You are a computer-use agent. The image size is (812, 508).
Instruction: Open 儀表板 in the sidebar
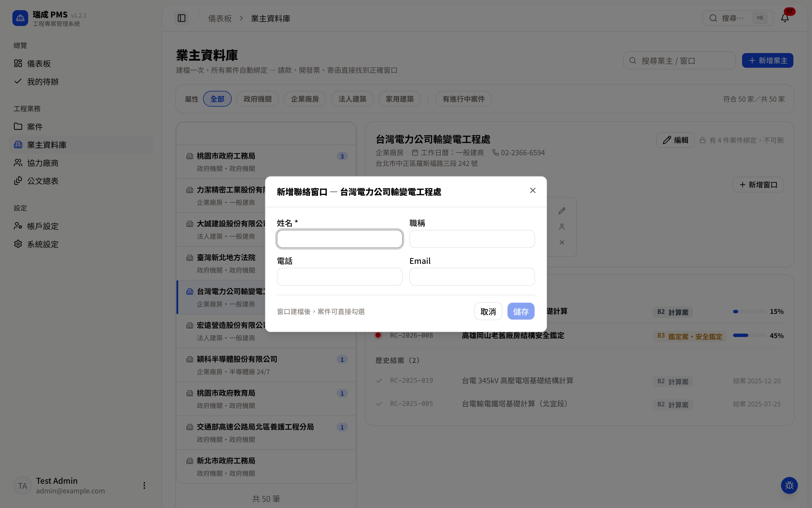81,63
